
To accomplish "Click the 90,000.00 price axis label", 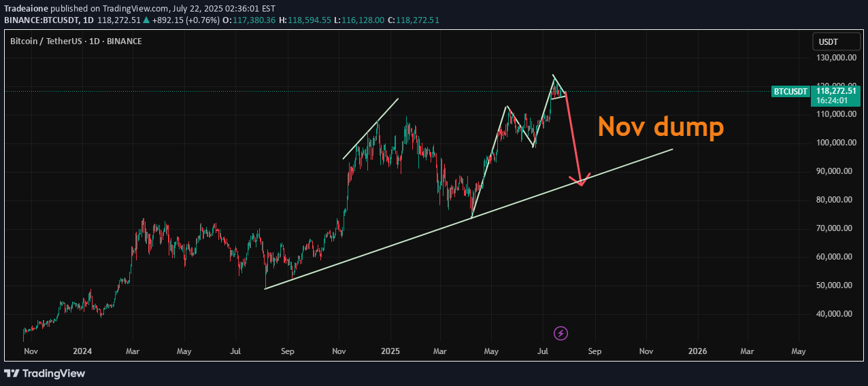I will (834, 171).
